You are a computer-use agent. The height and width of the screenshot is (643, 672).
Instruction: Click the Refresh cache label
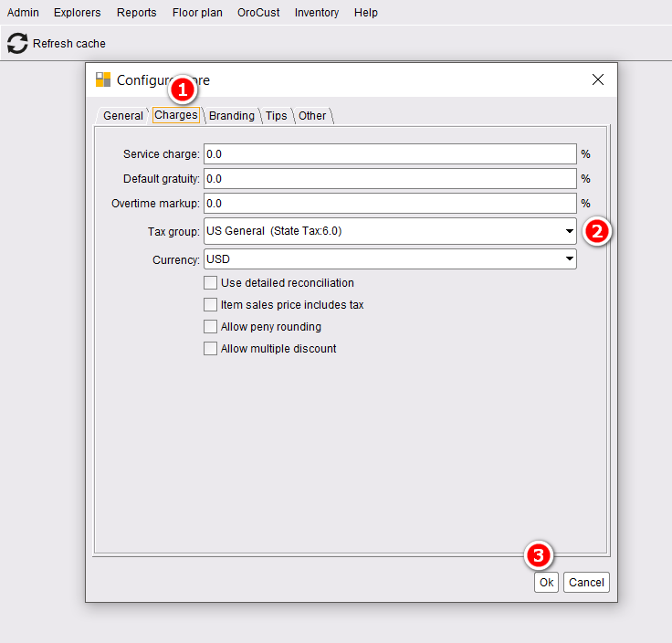[69, 44]
